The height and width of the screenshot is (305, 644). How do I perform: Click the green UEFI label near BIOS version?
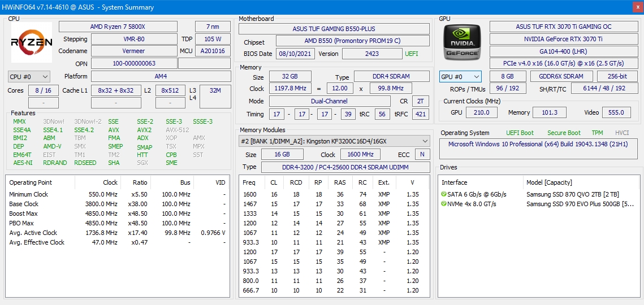[x=412, y=54]
